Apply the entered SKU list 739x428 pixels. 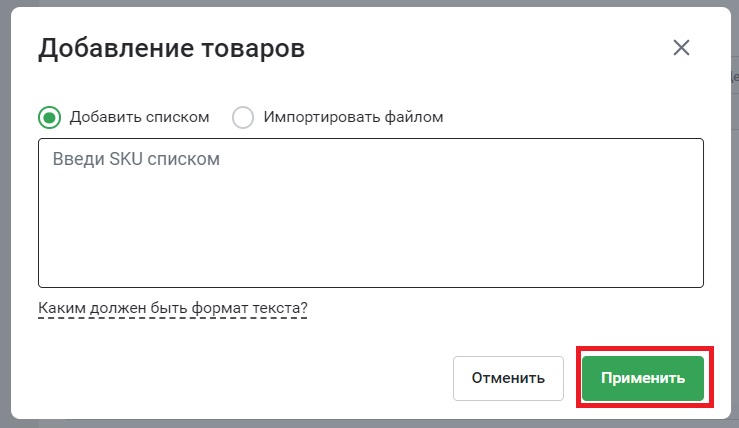click(x=643, y=378)
